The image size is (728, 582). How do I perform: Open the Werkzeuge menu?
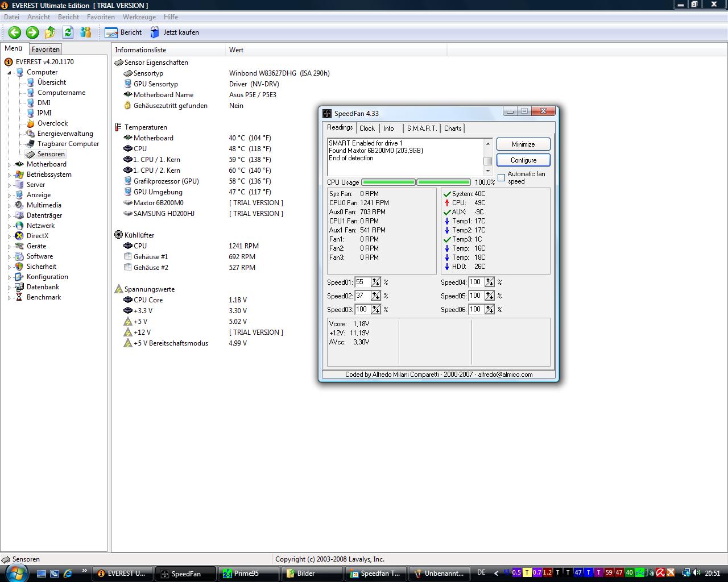coord(139,17)
